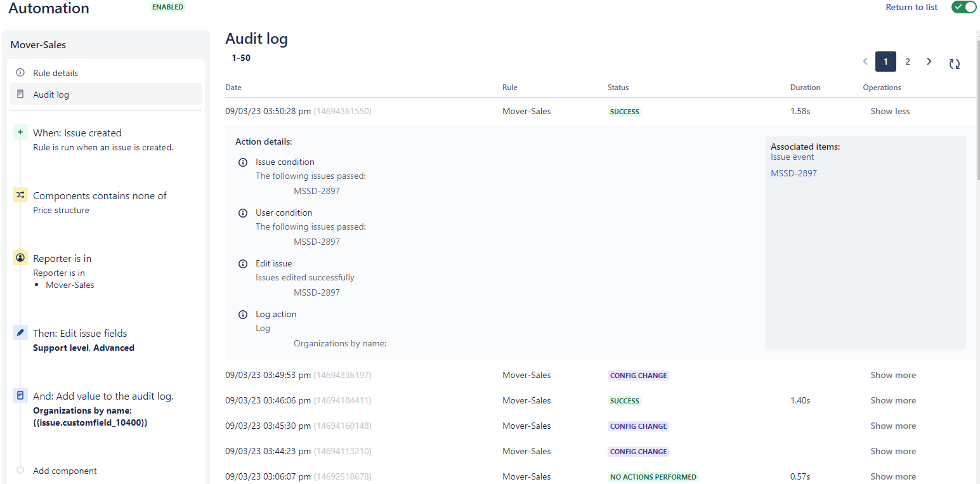Select Audit log in the sidebar
Image resolution: width=980 pixels, height=484 pixels.
coord(106,94)
